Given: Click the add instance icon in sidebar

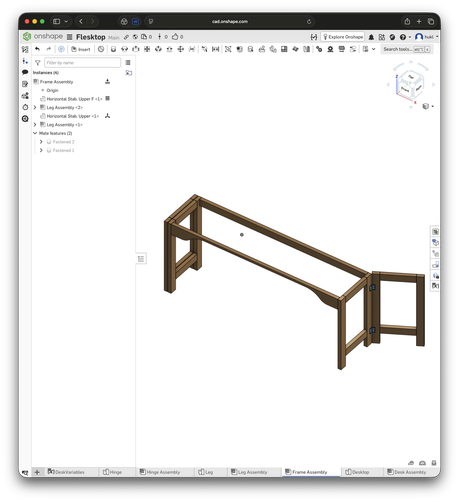Looking at the screenshot, I should click(25, 61).
